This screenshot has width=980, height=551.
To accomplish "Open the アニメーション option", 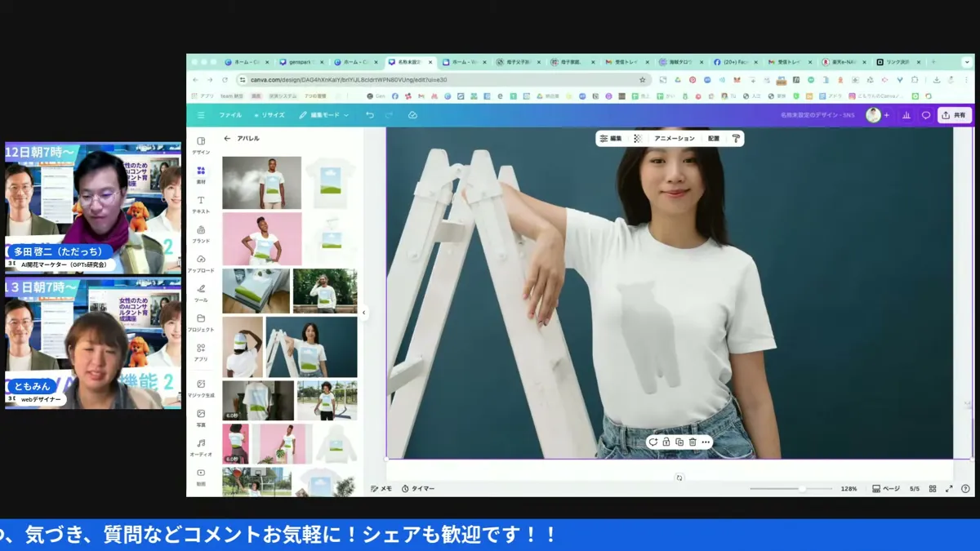I will 675,139.
